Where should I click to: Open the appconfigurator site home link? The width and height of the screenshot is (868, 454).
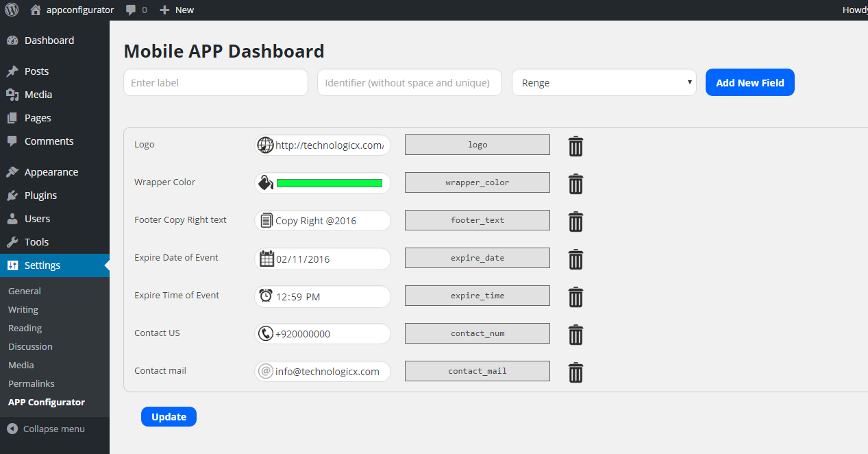point(72,10)
